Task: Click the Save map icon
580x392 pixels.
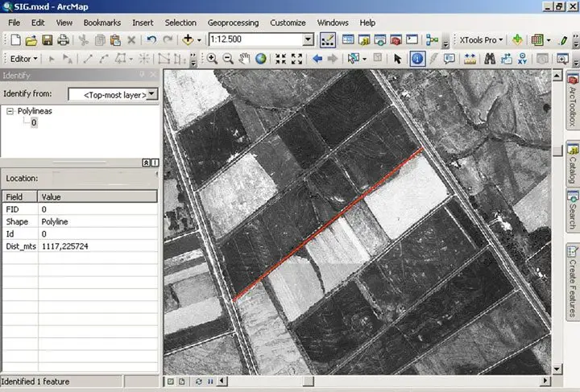Action: (47, 39)
